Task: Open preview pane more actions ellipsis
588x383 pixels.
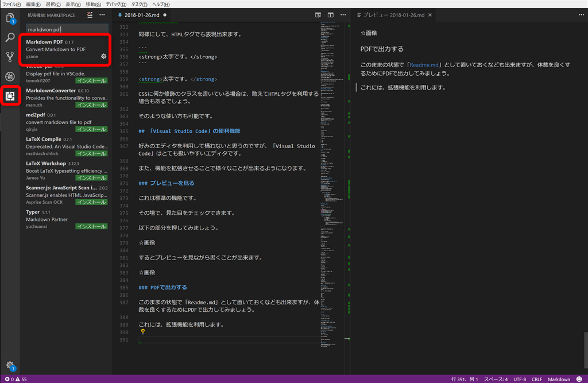Action: 581,15
